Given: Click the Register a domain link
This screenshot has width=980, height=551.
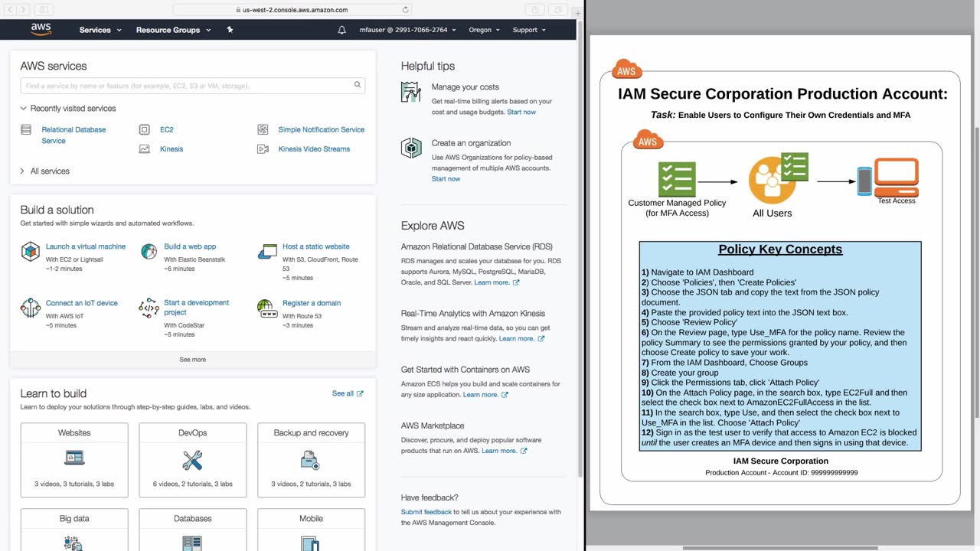Looking at the screenshot, I should click(x=312, y=303).
